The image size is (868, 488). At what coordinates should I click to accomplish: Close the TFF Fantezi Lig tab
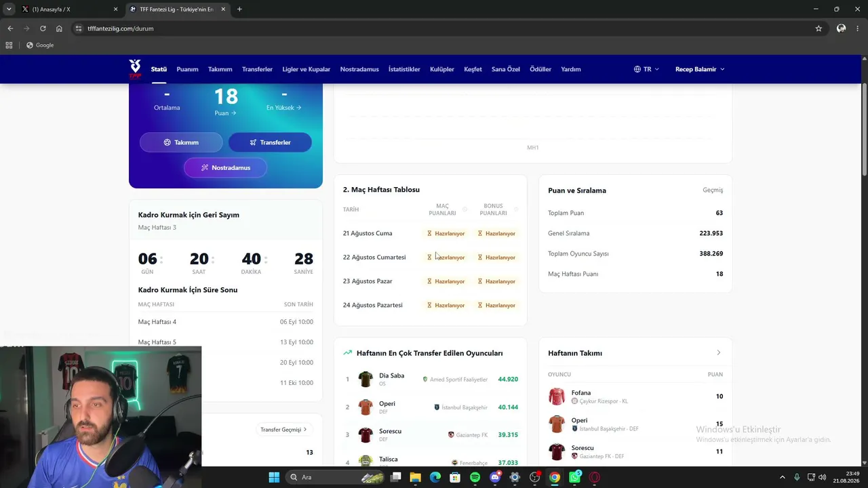[223, 9]
